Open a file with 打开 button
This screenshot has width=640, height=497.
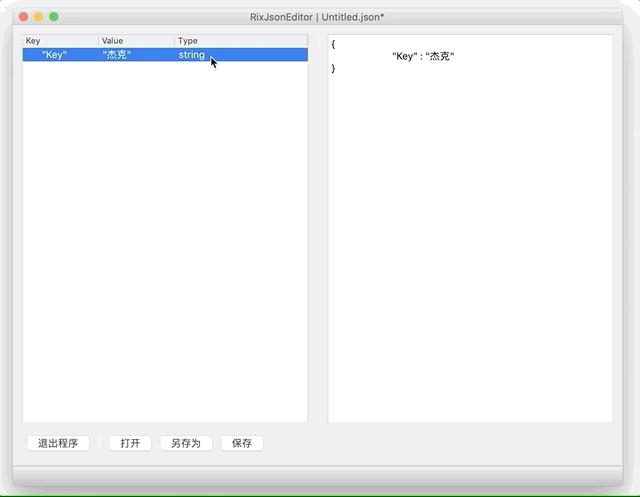tap(130, 443)
